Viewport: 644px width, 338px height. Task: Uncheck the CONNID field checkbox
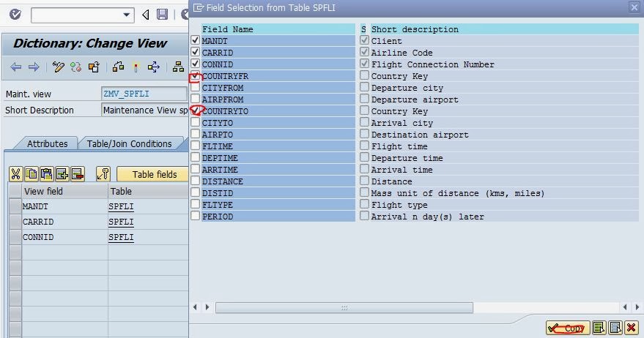click(195, 64)
